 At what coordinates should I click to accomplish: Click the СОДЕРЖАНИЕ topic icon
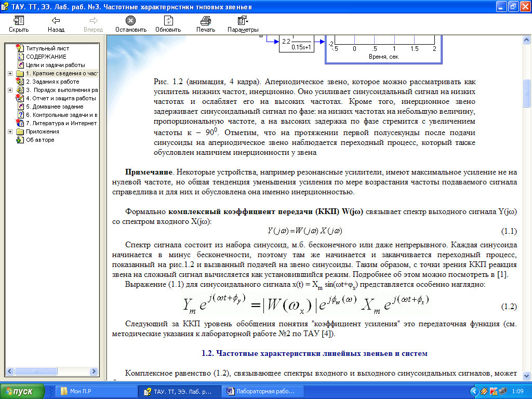click(x=20, y=57)
